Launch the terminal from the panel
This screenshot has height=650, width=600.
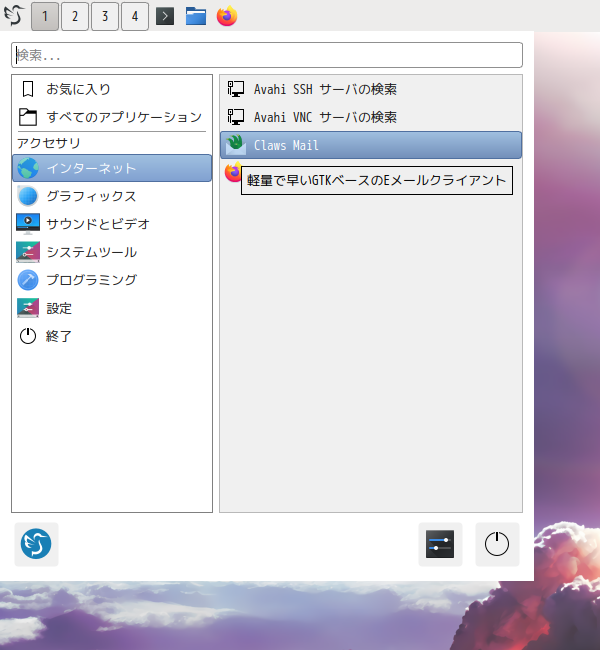coord(165,16)
